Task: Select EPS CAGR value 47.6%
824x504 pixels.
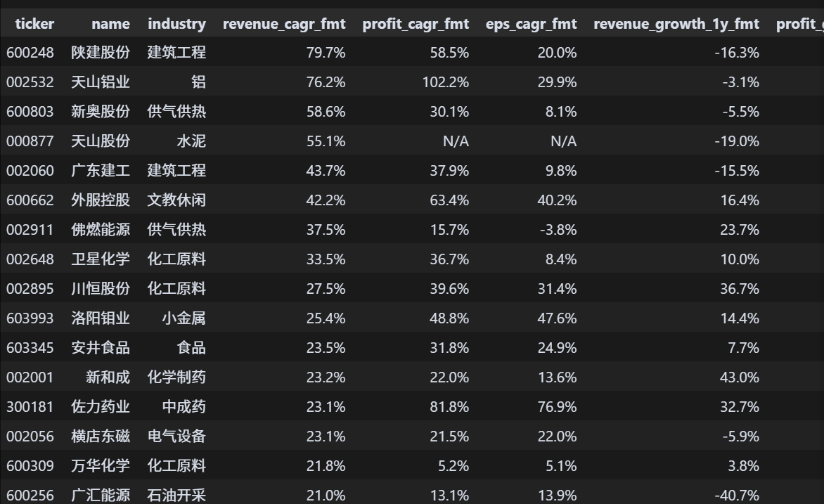Action: [x=557, y=318]
